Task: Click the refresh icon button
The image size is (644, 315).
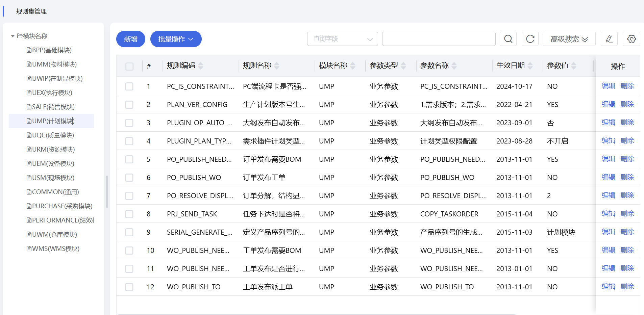Action: coord(530,39)
